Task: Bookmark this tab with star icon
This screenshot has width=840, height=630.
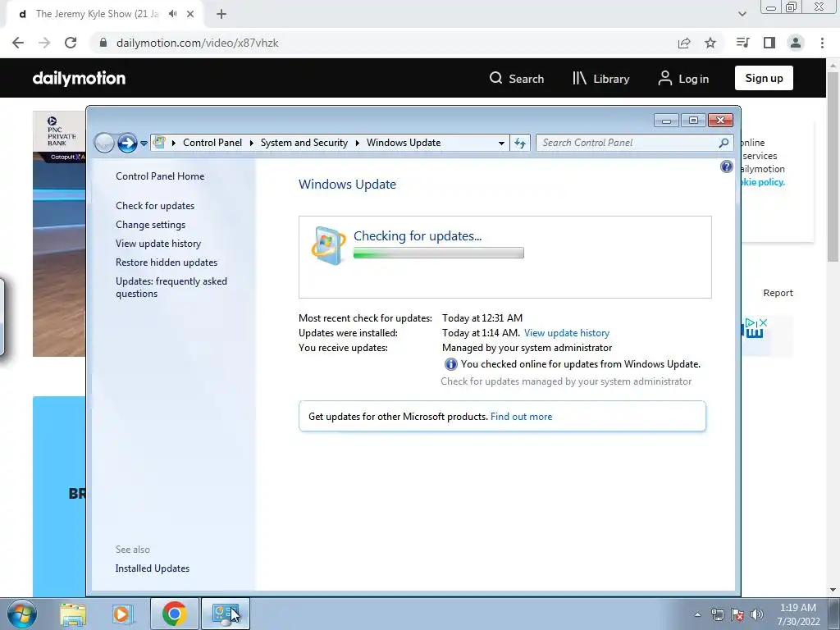Action: click(x=710, y=43)
